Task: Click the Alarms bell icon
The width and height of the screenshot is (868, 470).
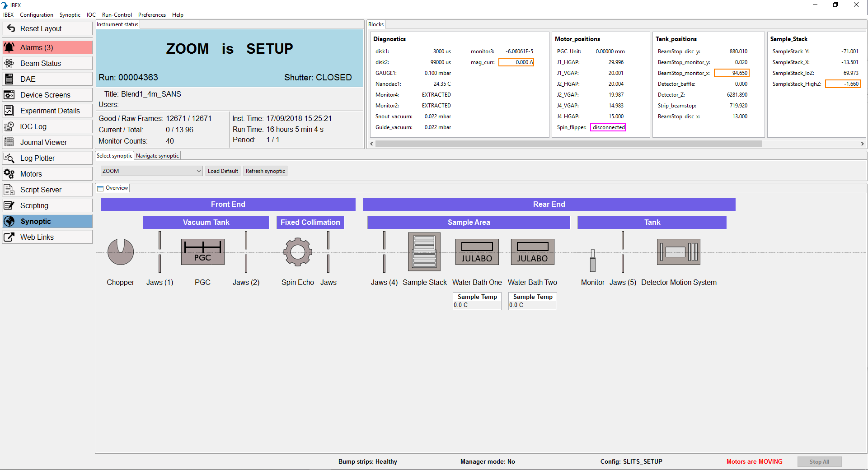Action: pos(9,47)
